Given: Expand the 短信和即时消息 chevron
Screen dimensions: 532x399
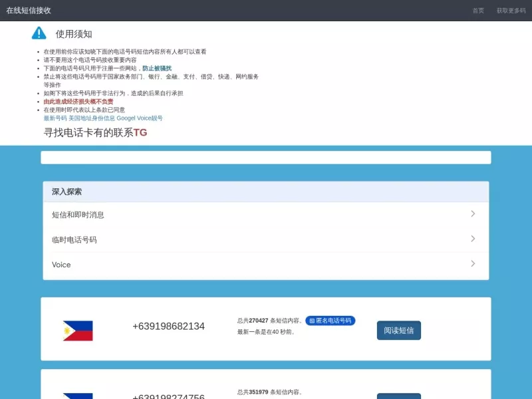Looking at the screenshot, I should pos(473,213).
